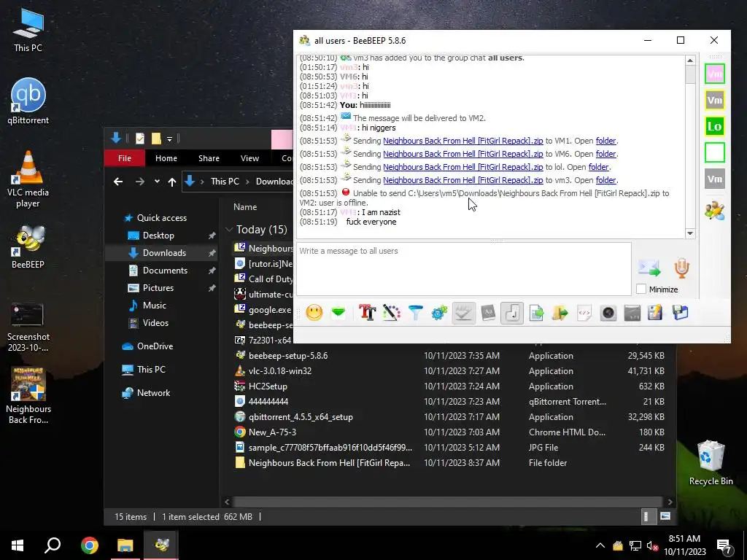Click the horizontal scrollbar in File Explorer
Screen dimensions: 747x560
(x=447, y=502)
